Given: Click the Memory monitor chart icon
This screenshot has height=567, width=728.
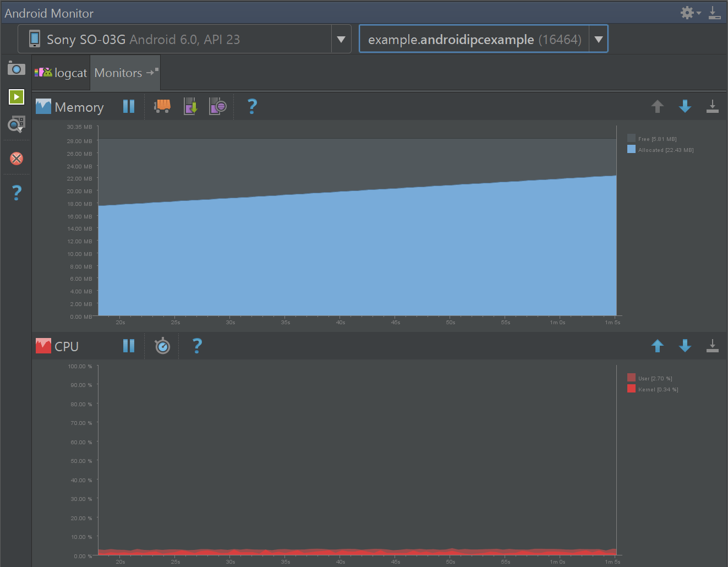Looking at the screenshot, I should [x=43, y=106].
